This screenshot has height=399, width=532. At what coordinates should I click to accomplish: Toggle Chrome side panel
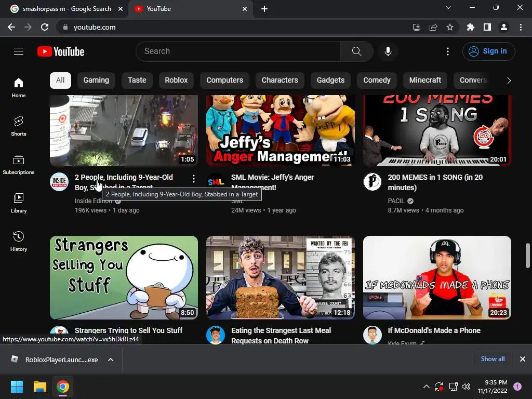[x=487, y=27]
